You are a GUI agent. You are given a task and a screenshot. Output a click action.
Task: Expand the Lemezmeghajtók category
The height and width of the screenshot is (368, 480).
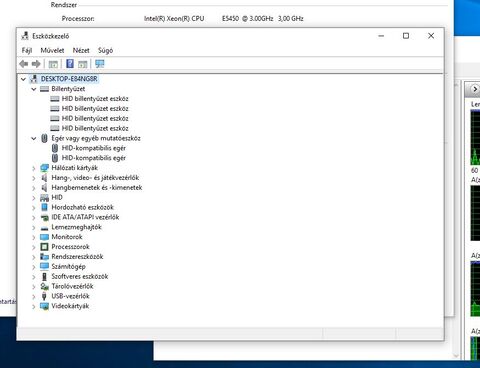pos(34,227)
